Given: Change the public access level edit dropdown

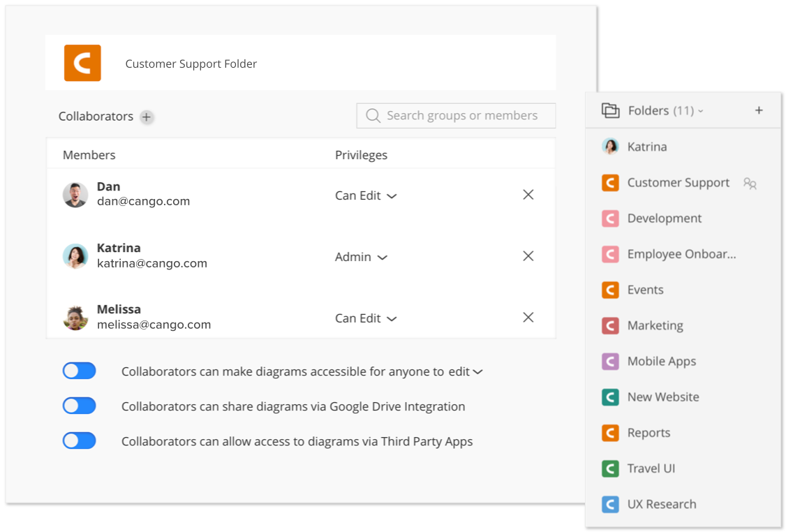Looking at the screenshot, I should click(x=465, y=372).
